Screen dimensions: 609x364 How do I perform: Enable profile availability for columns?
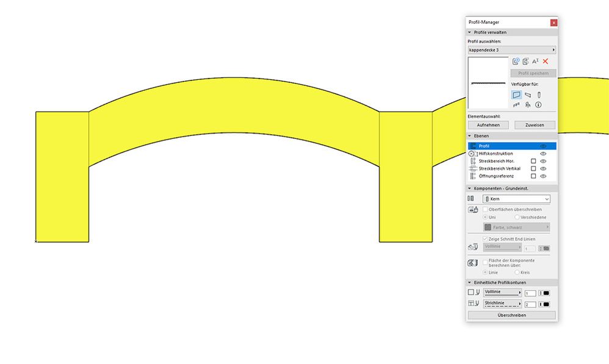pyautogui.click(x=539, y=95)
